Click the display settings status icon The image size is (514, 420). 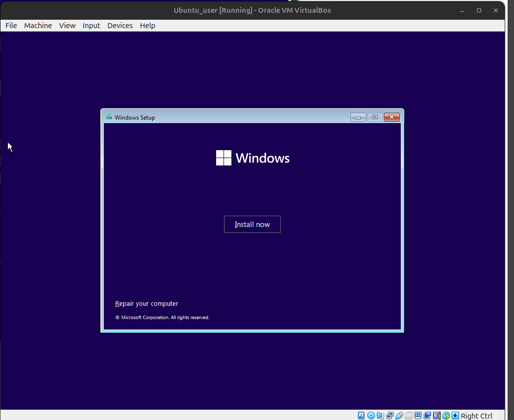(x=418, y=416)
